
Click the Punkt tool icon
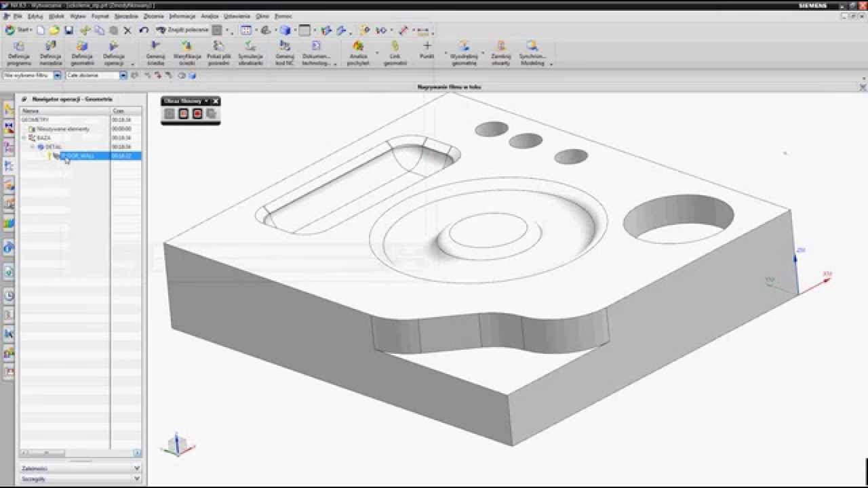coord(427,50)
